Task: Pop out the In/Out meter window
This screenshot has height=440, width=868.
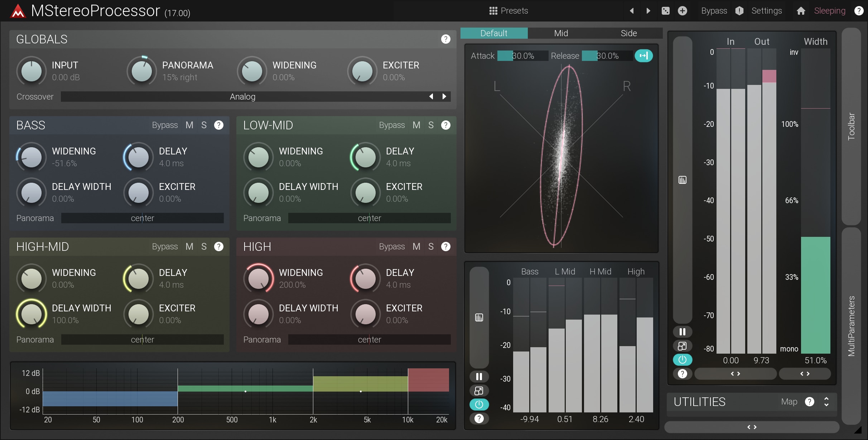Action: point(682,346)
